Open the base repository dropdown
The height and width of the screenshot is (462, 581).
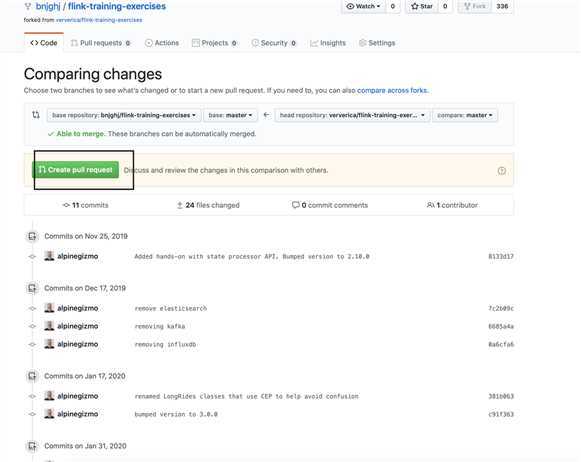click(124, 115)
